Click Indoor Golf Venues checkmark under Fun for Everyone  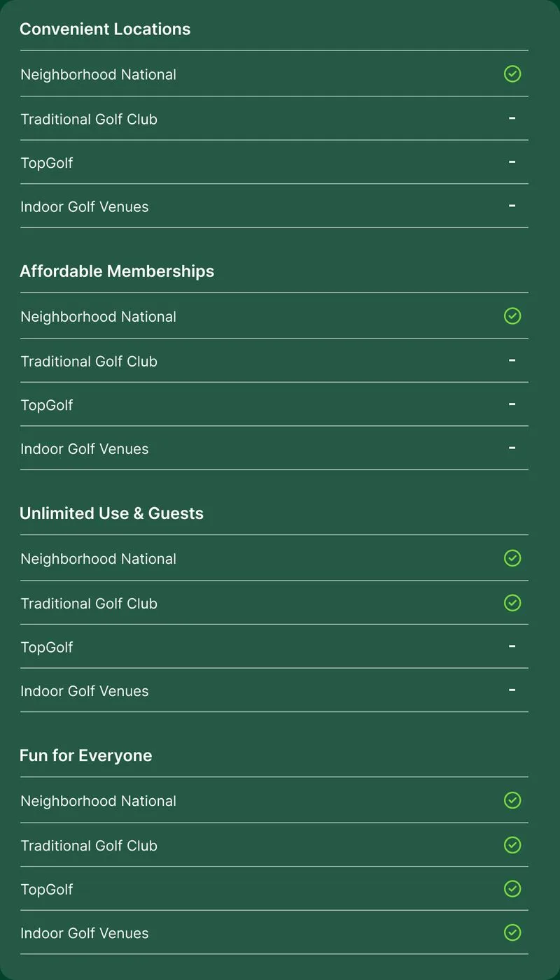click(512, 932)
